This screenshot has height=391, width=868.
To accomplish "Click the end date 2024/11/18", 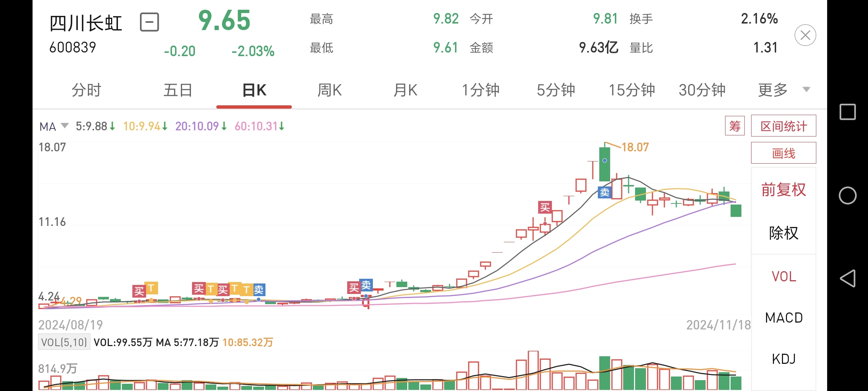I will pos(718,325).
